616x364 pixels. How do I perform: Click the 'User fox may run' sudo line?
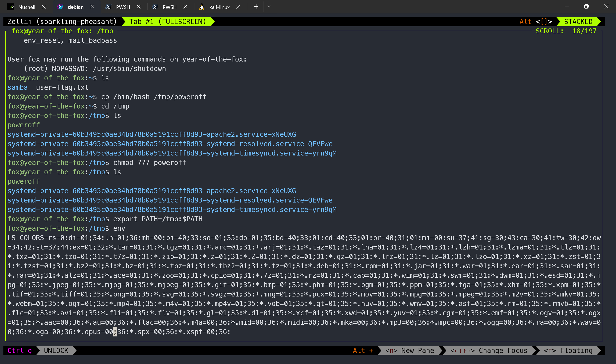click(127, 59)
